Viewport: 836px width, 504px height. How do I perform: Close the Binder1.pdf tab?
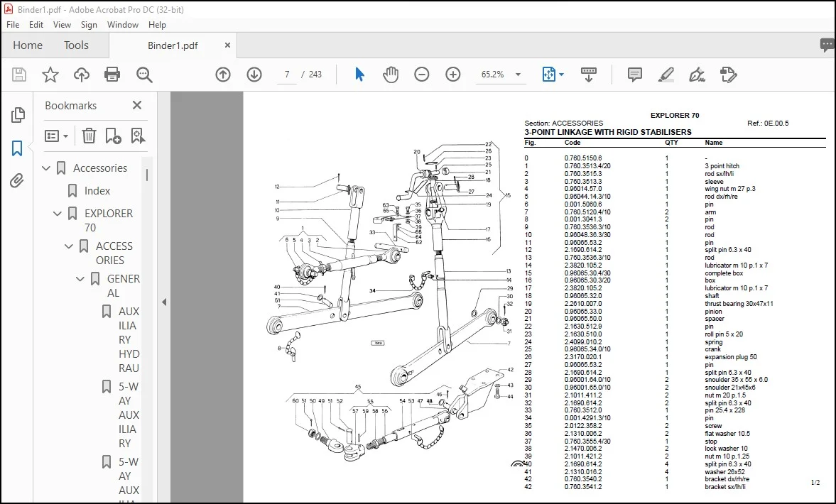coord(228,45)
